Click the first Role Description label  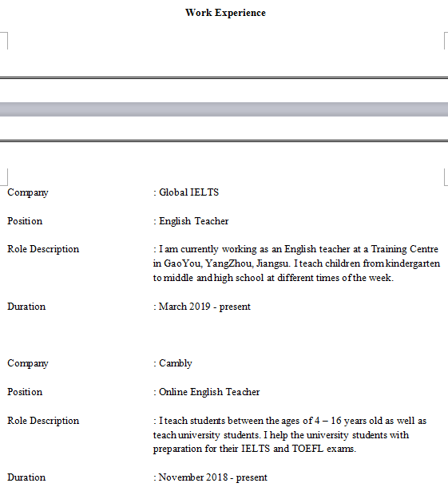tap(43, 249)
